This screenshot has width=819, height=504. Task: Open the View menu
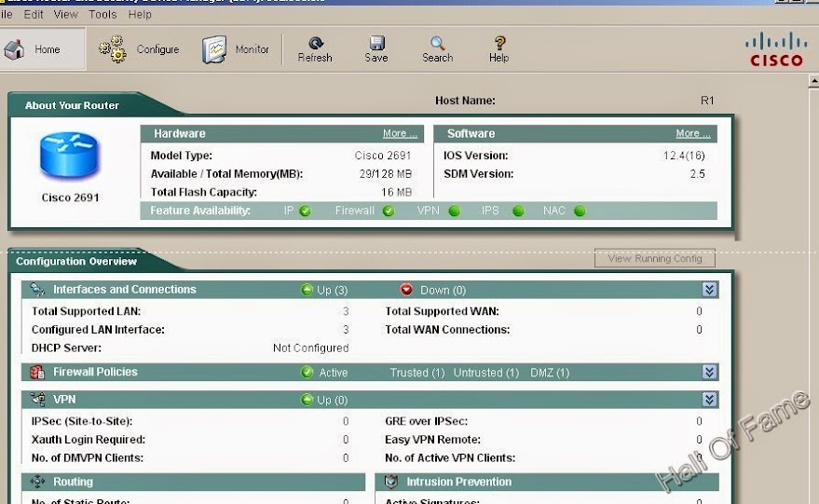pyautogui.click(x=66, y=14)
